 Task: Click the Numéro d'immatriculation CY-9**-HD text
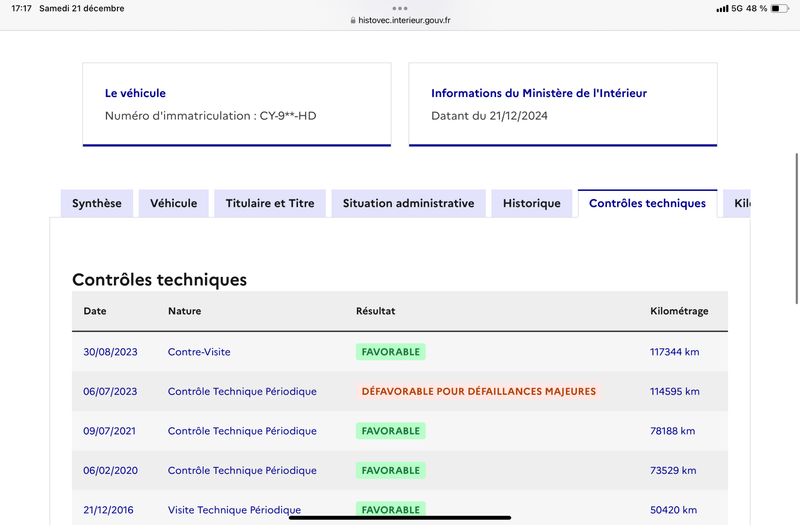coord(210,116)
